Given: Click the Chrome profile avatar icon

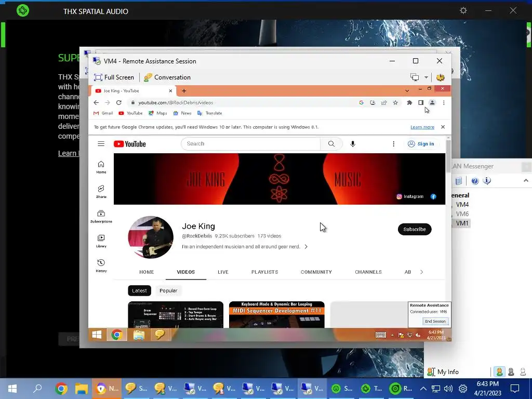Looking at the screenshot, I should point(432,102).
